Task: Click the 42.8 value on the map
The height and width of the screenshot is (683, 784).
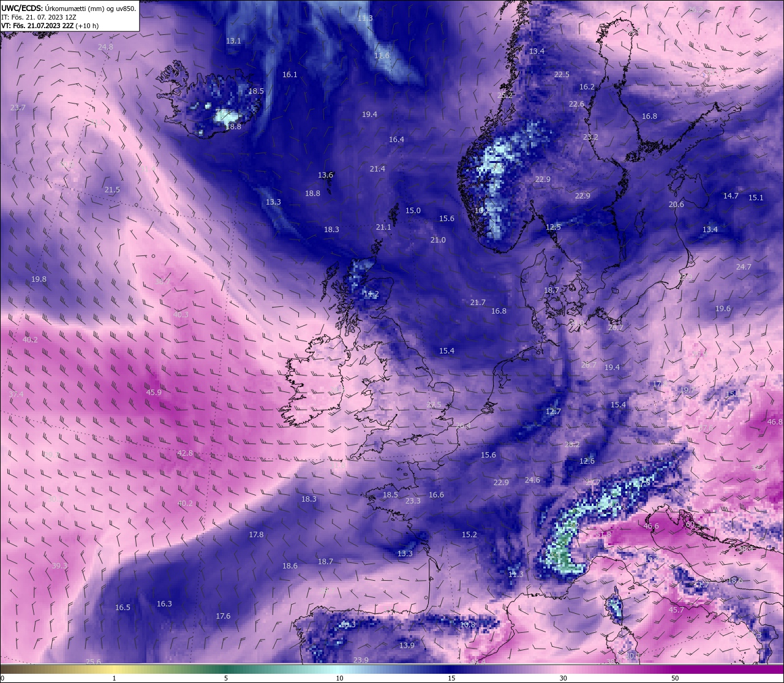Action: coord(185,453)
